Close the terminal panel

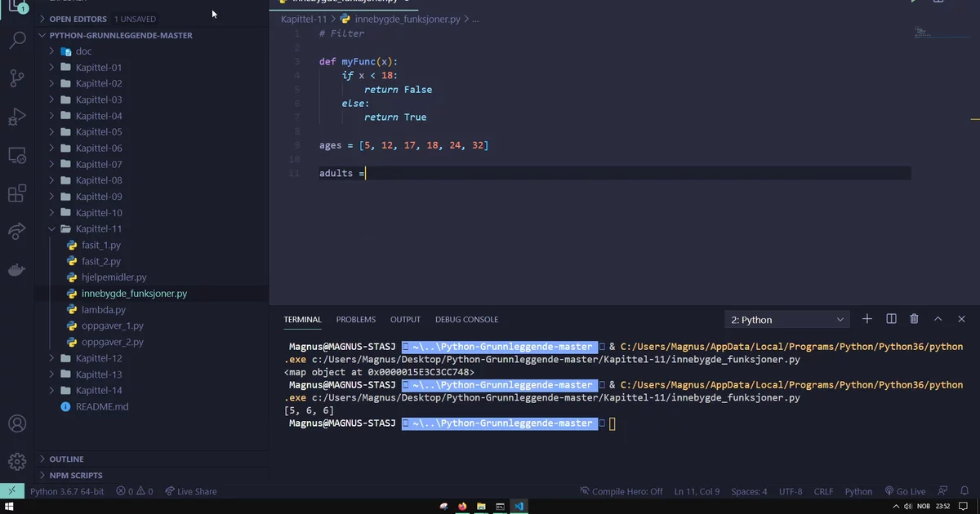coord(961,319)
